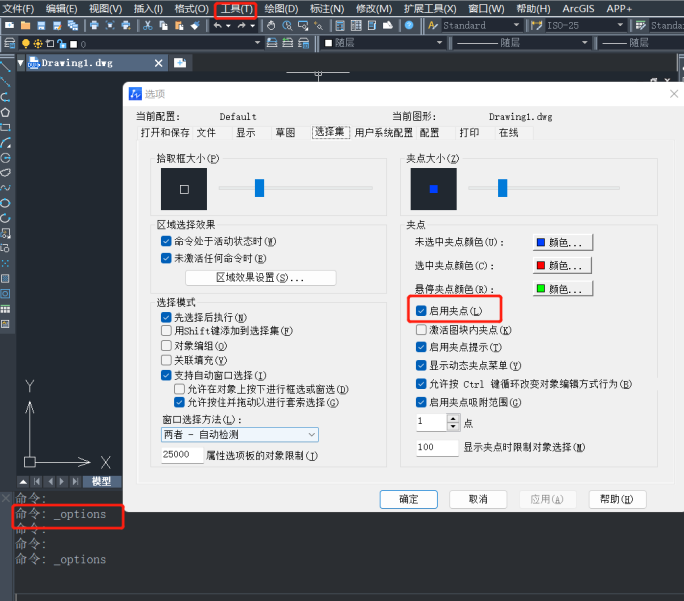Click the 取消 button
Image resolution: width=684 pixels, height=601 pixels.
[478, 499]
